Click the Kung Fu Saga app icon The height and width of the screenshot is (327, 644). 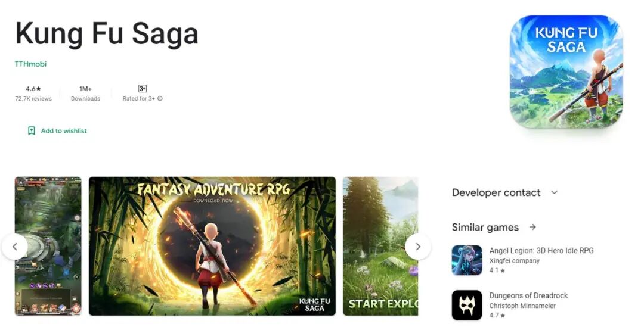(566, 71)
